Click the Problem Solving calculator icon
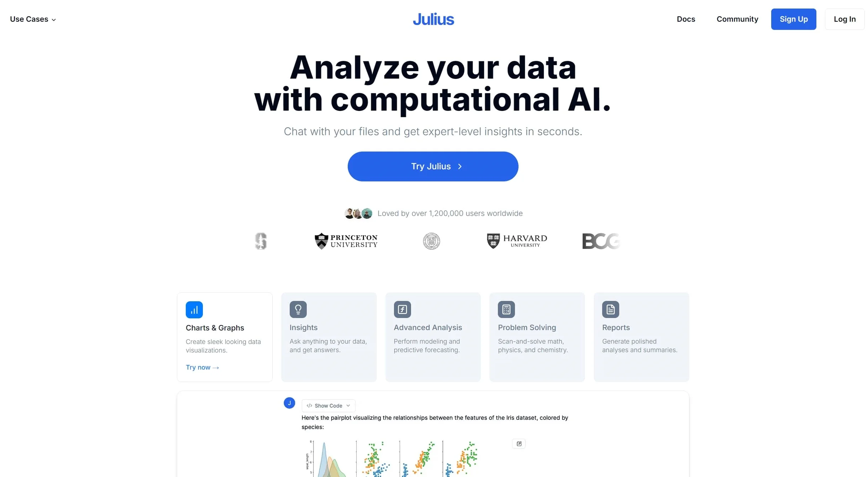The height and width of the screenshot is (477, 868). coord(506,309)
